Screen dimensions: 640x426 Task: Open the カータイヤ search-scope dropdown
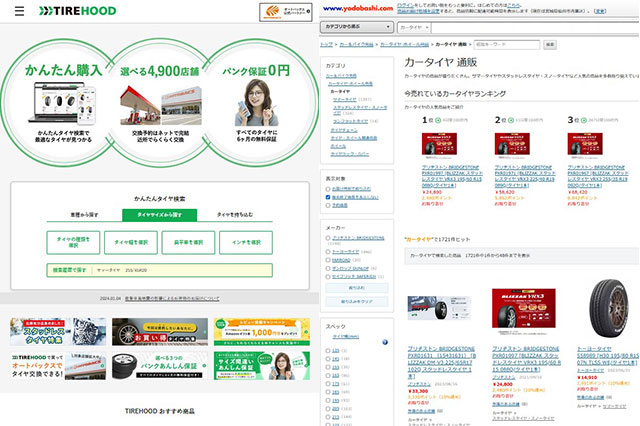tap(414, 27)
